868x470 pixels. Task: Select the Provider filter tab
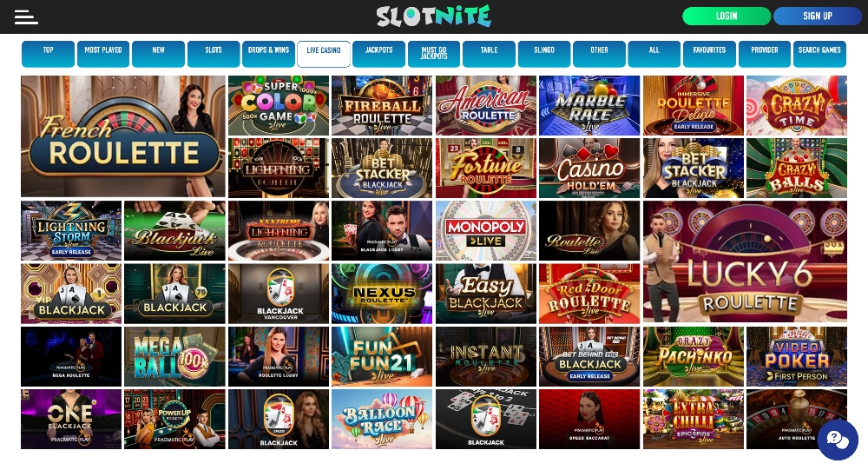(765, 54)
